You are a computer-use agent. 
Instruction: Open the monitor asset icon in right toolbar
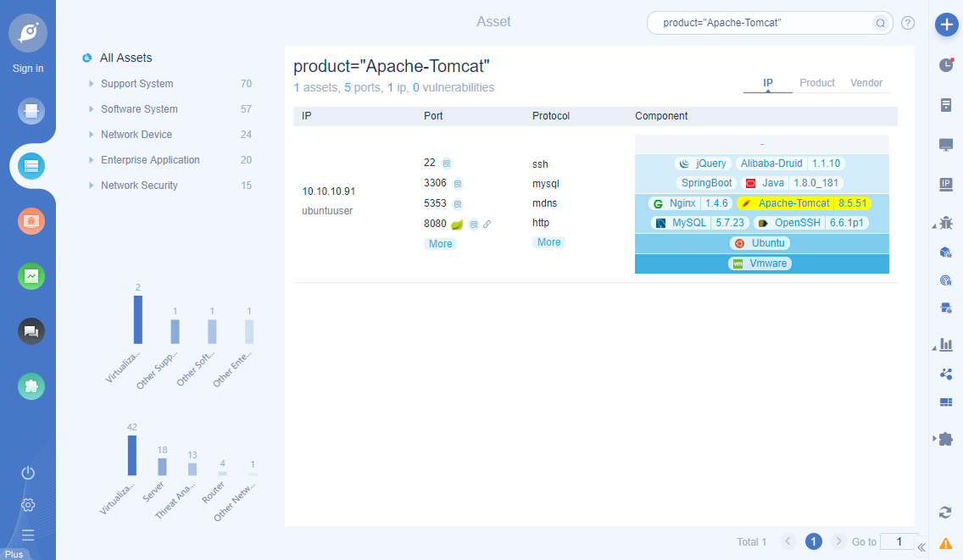(x=946, y=145)
